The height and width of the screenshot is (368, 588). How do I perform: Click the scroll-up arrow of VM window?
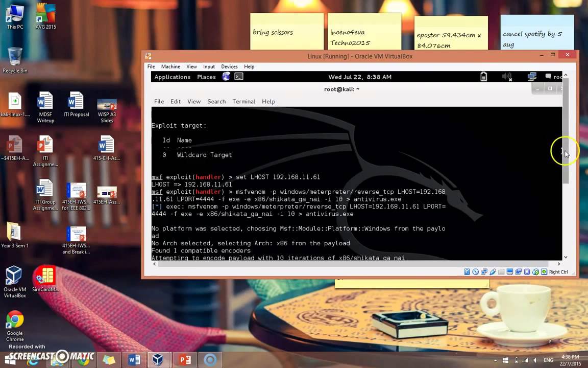click(566, 75)
